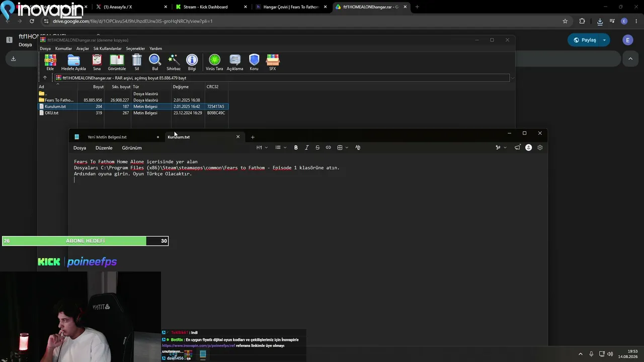This screenshot has height=362, width=644.
Task: Open Notepad Görünüm menu
Action: point(132,148)
